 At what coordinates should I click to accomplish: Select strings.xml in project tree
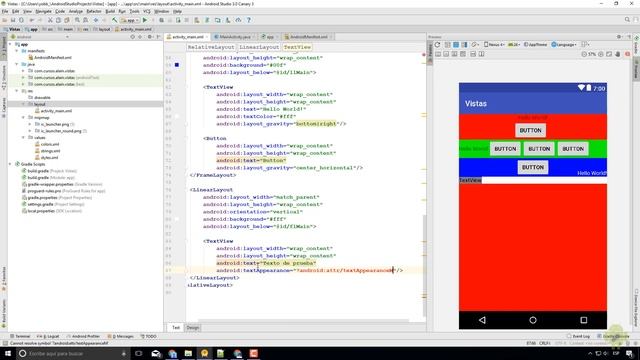tap(50, 151)
